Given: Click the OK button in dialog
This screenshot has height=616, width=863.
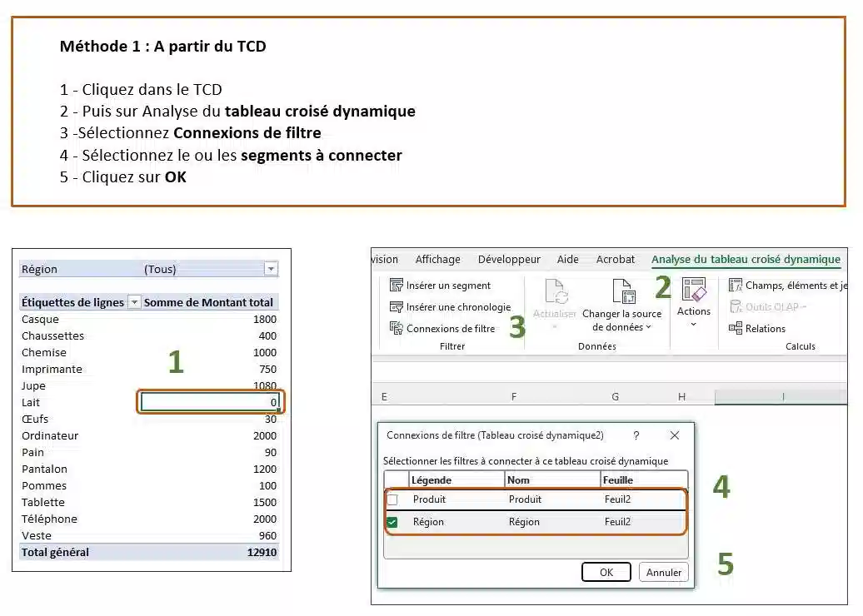Looking at the screenshot, I should 606,572.
